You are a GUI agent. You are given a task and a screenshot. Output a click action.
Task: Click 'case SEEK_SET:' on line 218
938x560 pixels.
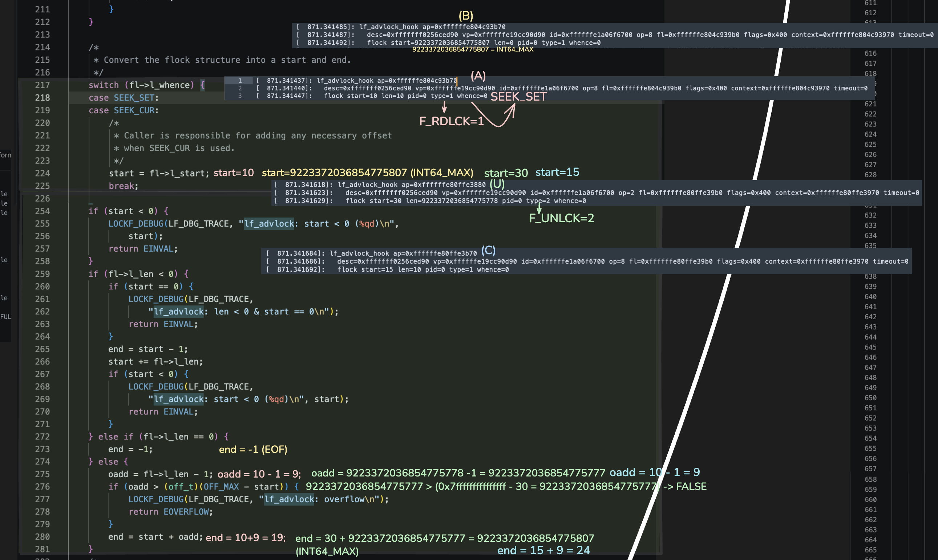[x=124, y=98]
